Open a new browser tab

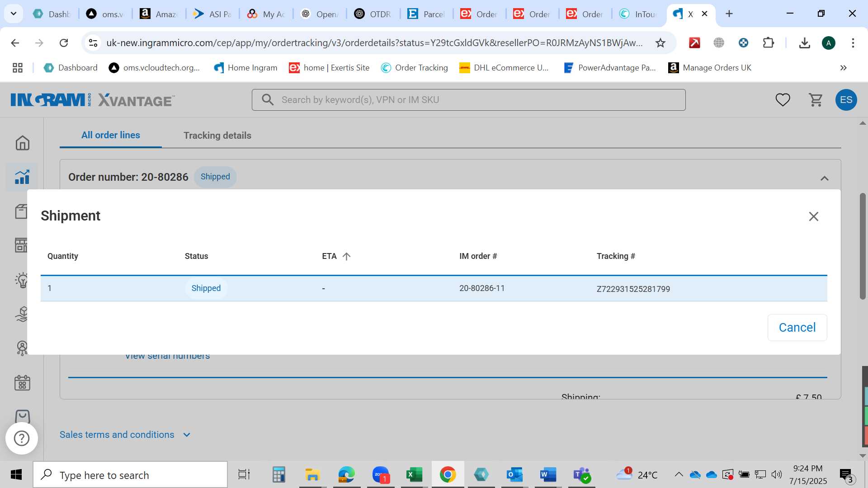(729, 14)
